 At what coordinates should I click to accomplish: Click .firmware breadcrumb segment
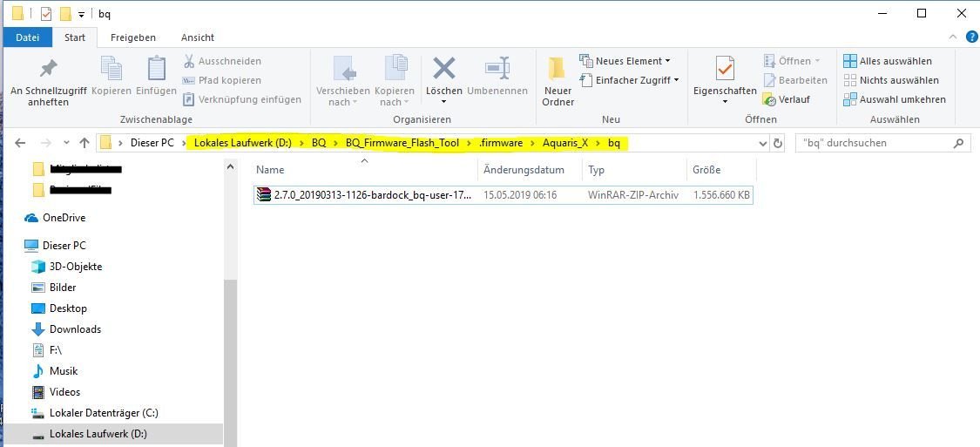click(x=501, y=143)
